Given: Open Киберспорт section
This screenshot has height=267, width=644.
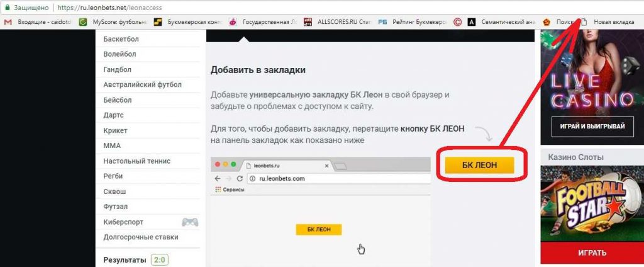Looking at the screenshot, I should pyautogui.click(x=123, y=222).
